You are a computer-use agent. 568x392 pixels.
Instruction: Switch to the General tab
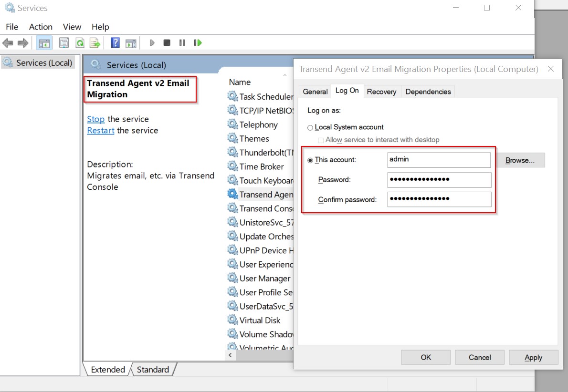point(315,92)
